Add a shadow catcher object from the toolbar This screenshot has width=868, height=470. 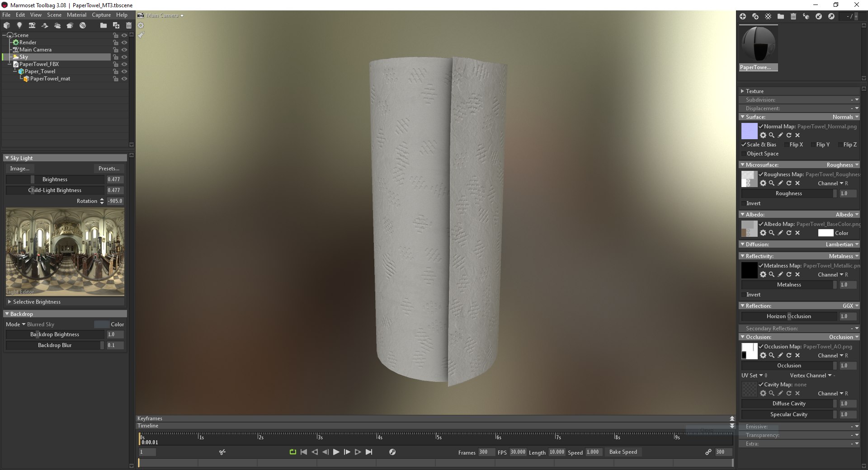[x=45, y=25]
